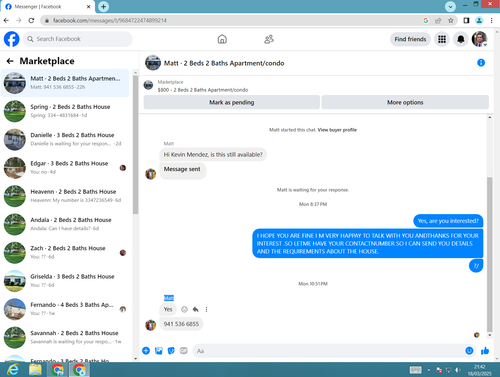Attach a photo with the image icon
This screenshot has height=377, width=500.
(159, 351)
